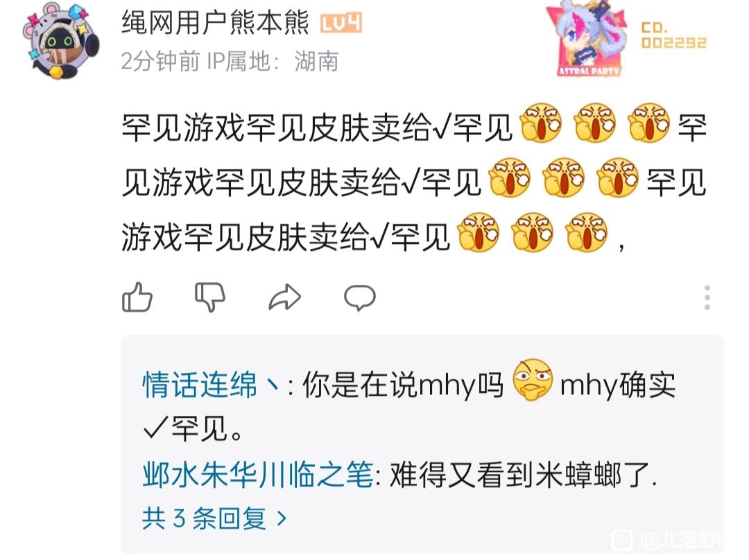Image resolution: width=749 pixels, height=560 pixels.
Task: Reply via the speech bubble icon
Action: click(360, 298)
